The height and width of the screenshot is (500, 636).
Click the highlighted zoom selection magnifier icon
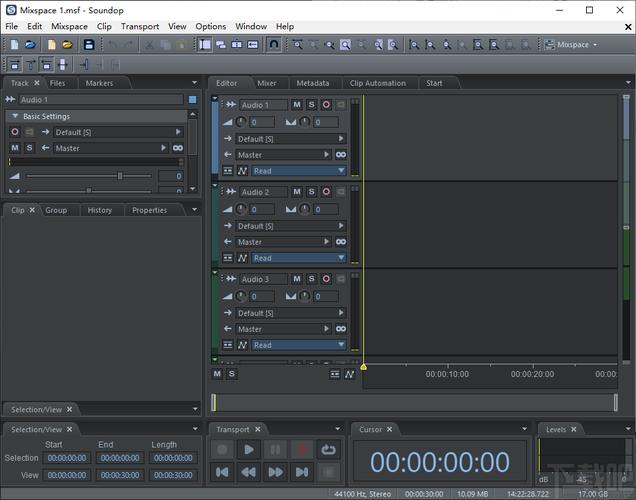point(345,45)
